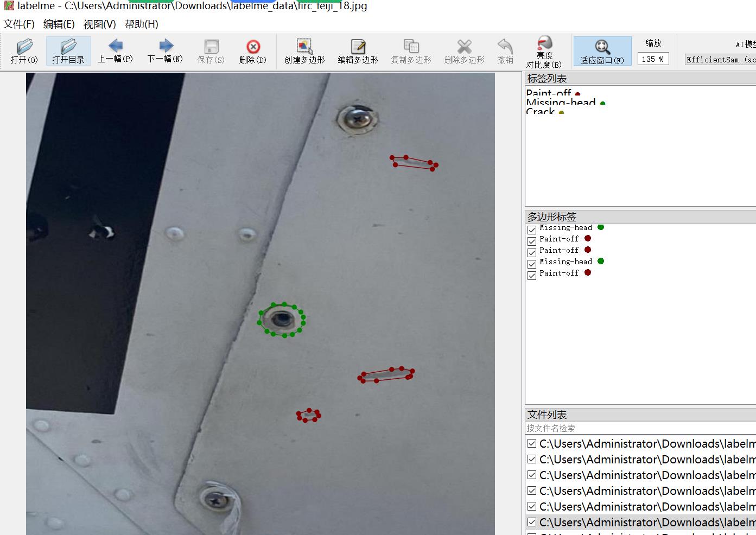Go to next image with the right arrow
This screenshot has width=756, height=535.
[x=165, y=52]
